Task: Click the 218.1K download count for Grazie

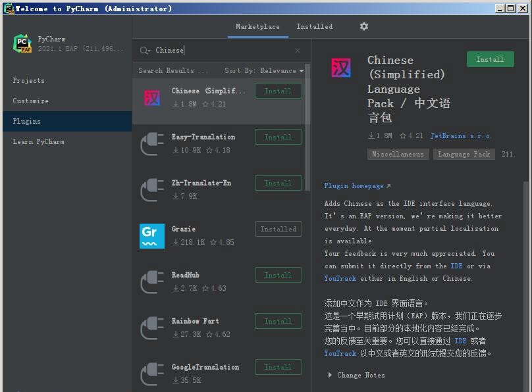Action: tap(189, 242)
